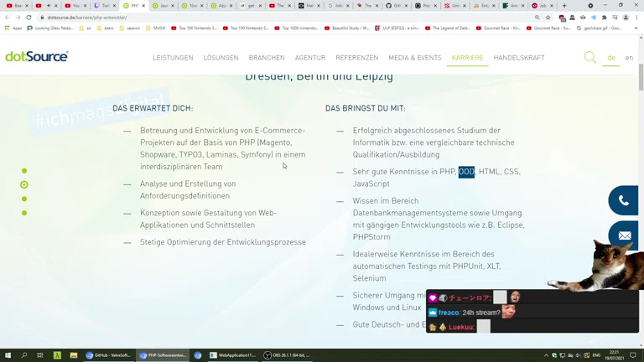Click the page vertical scrollbar thumb

tap(641, 77)
